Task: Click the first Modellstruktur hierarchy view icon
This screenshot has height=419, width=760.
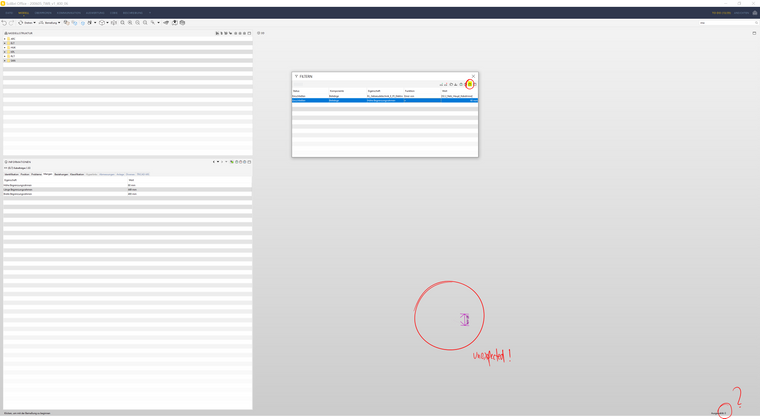Action: click(217, 33)
